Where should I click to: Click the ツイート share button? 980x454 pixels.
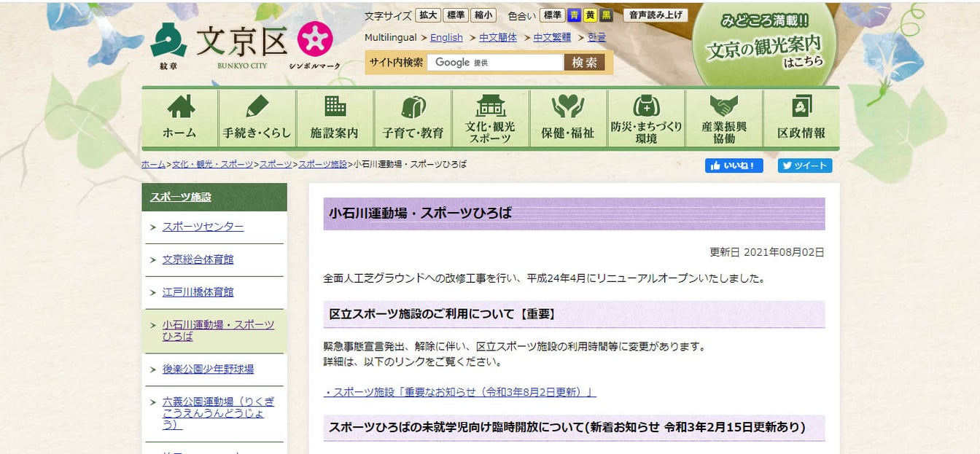[804, 165]
